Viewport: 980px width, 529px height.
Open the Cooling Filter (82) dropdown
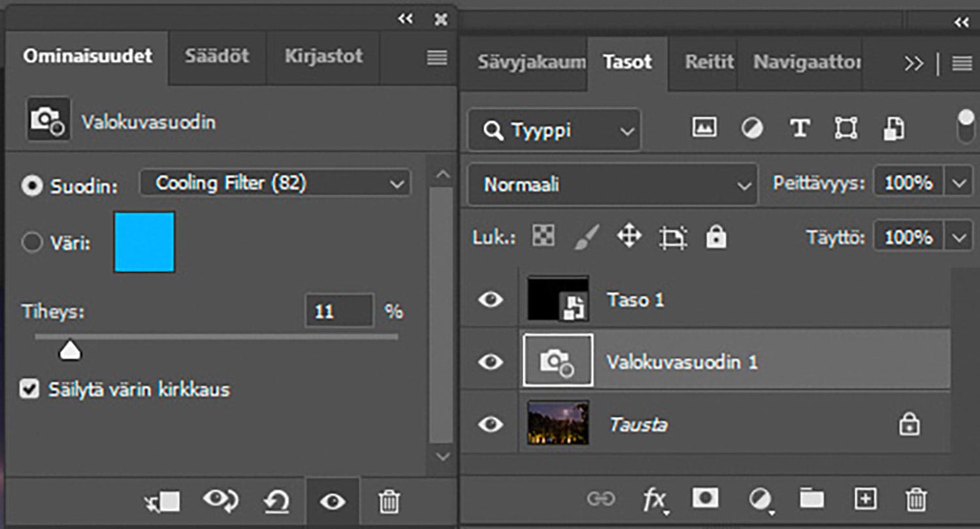click(275, 184)
